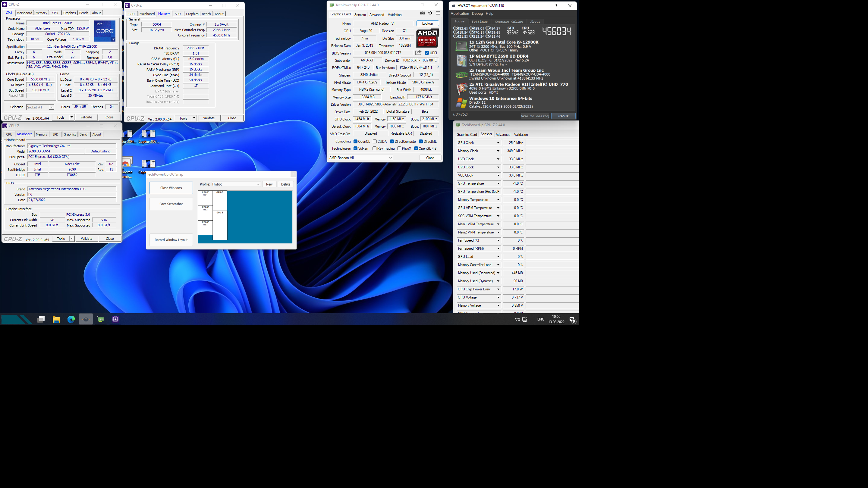Viewport: 868px width, 488px height.
Task: Toggle the Vulkan checkbox
Action: 356,149
